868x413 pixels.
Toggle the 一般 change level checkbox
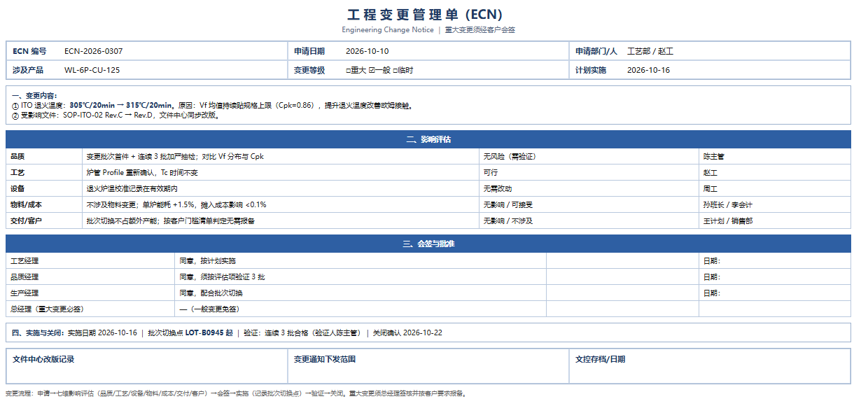[x=372, y=70]
